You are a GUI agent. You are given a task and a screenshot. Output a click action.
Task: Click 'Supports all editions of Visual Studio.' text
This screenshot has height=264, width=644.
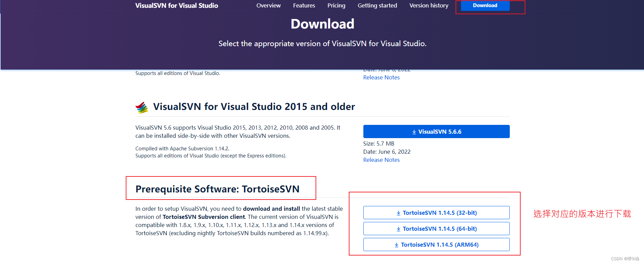pyautogui.click(x=178, y=73)
